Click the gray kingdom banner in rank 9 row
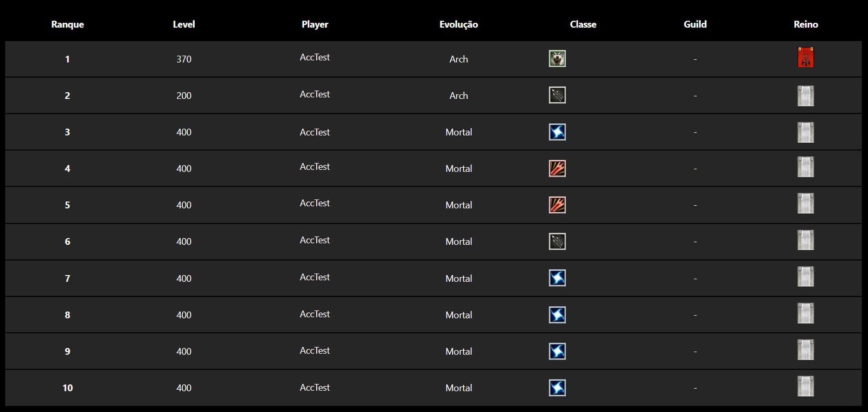Image resolution: width=868 pixels, height=412 pixels. pyautogui.click(x=806, y=350)
